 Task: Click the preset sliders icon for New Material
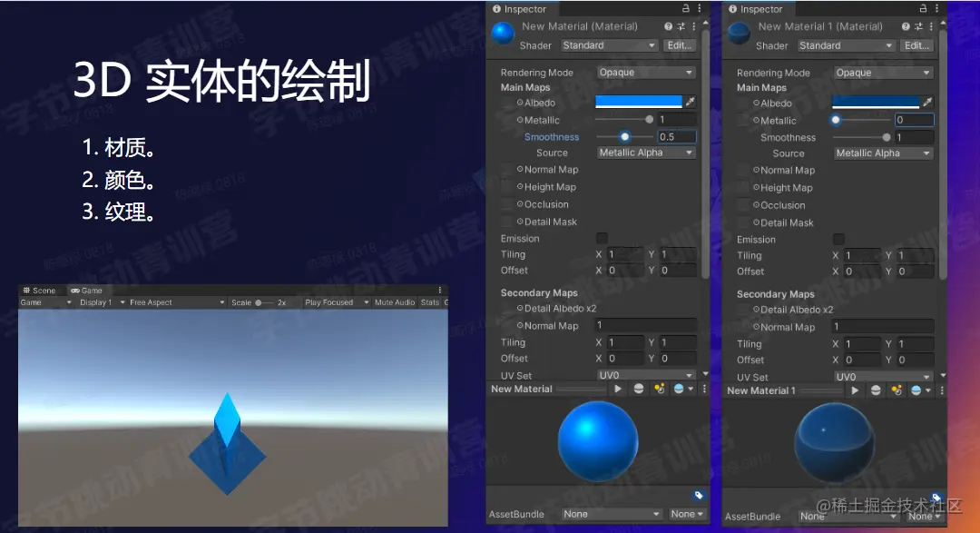pyautogui.click(x=681, y=26)
